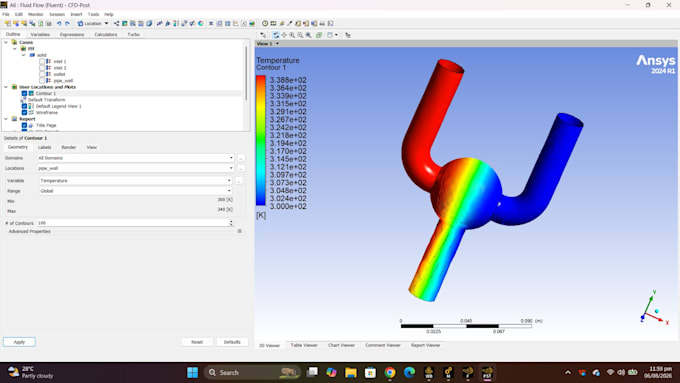This screenshot has width=680, height=383.
Task: Open the Insert menu
Action: pyautogui.click(x=76, y=14)
